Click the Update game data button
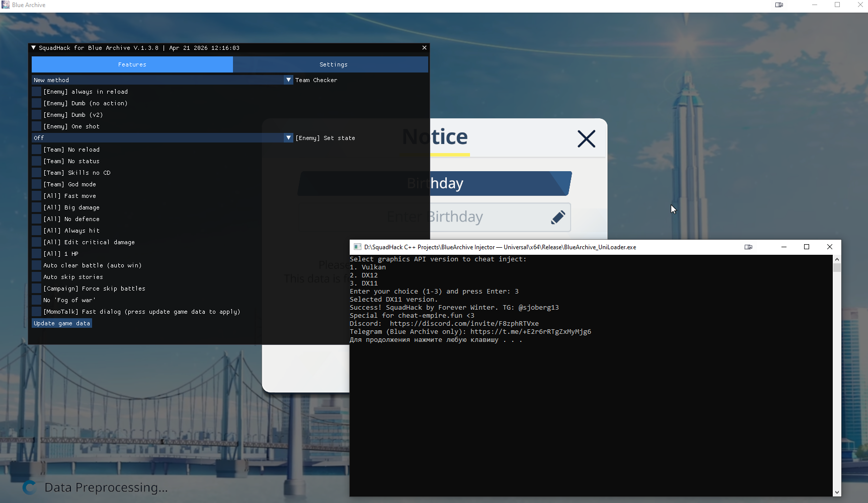 coord(62,323)
